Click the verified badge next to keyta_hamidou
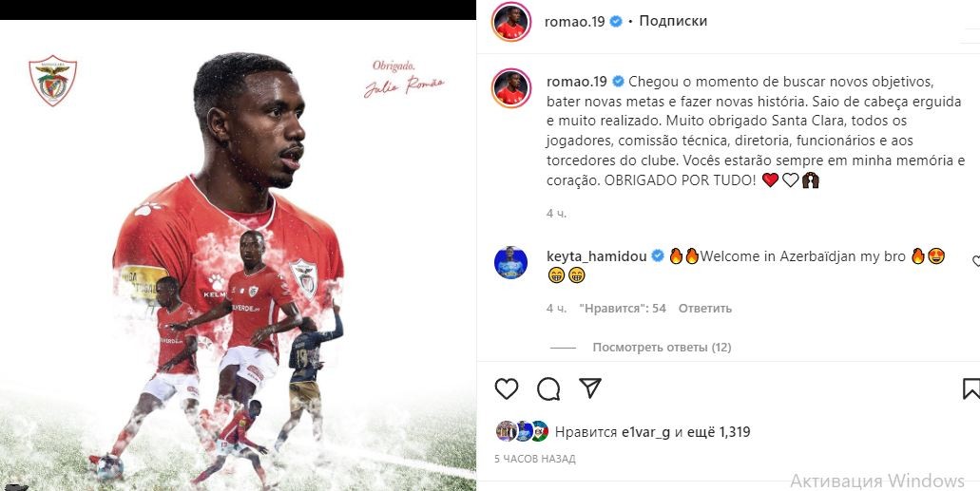This screenshot has width=980, height=491. pyautogui.click(x=658, y=255)
